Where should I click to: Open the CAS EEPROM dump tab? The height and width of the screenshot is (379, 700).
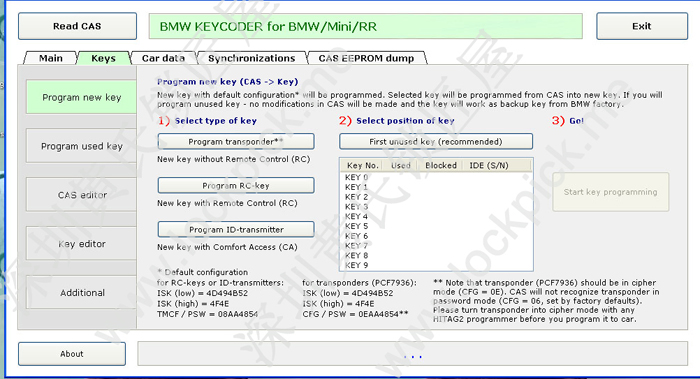(x=367, y=58)
